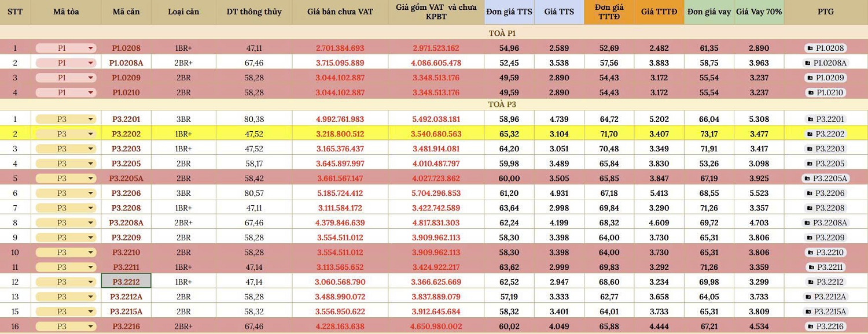
Task: Expand the P1 dropdown in the P1.0208A row
Action: 90,63
